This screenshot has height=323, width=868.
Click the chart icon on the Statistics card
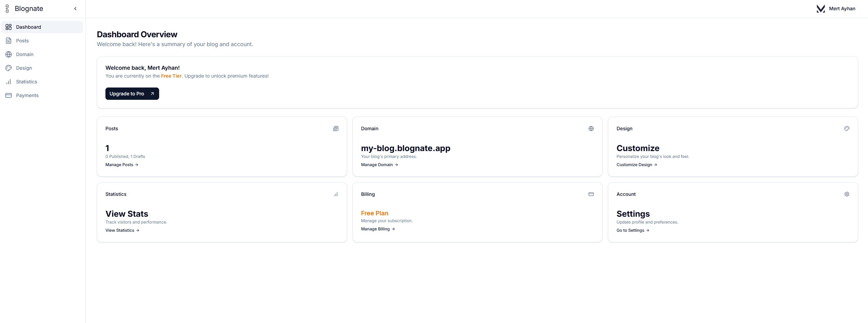click(335, 194)
